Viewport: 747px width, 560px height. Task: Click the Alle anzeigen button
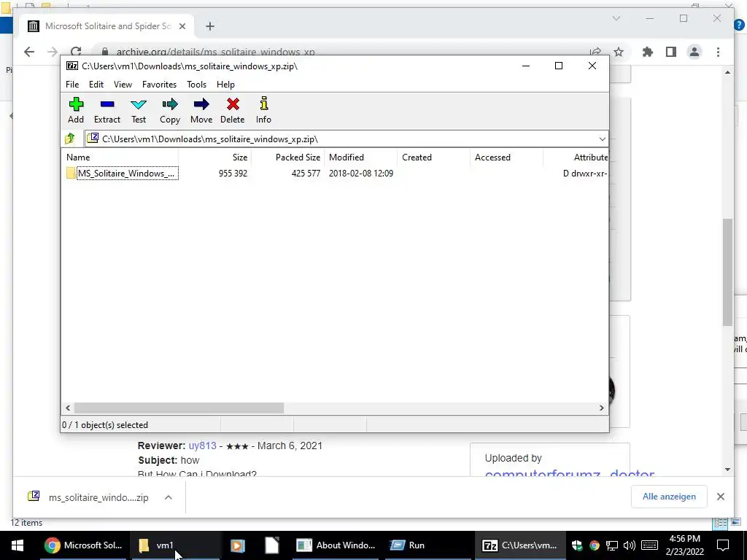point(669,497)
